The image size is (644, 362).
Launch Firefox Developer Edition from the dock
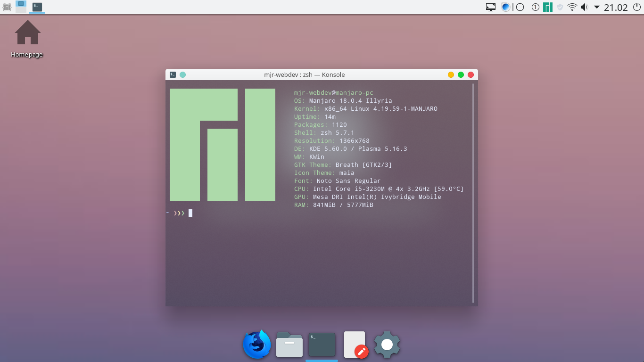point(257,345)
